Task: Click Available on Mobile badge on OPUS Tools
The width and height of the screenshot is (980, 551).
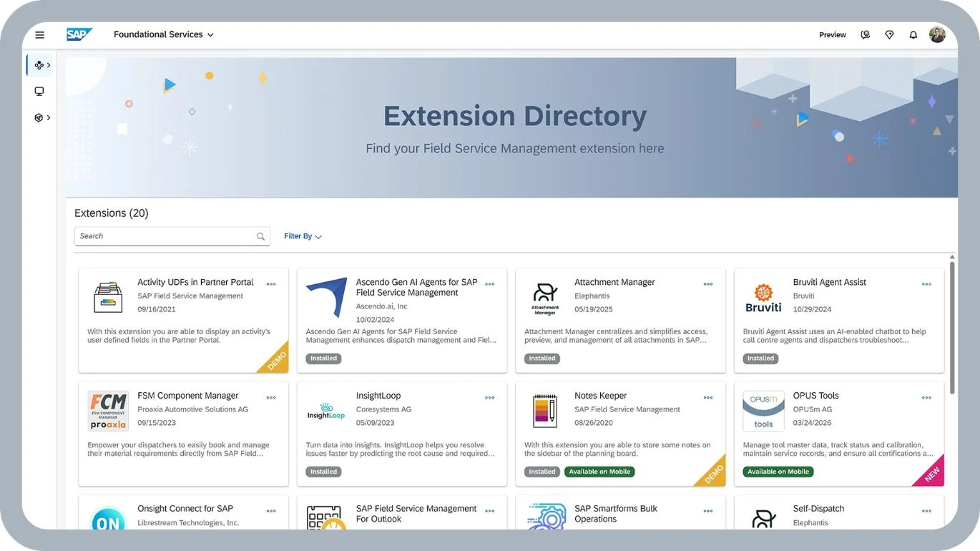Action: coord(778,472)
